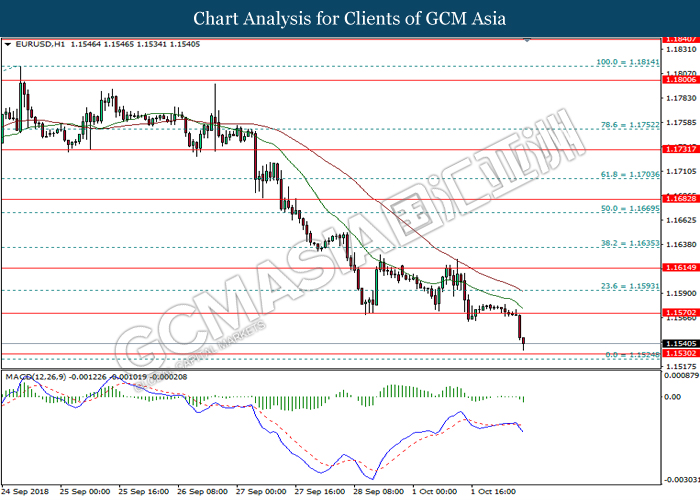Click the 27 Sep 00:00 time axis label

[261, 492]
